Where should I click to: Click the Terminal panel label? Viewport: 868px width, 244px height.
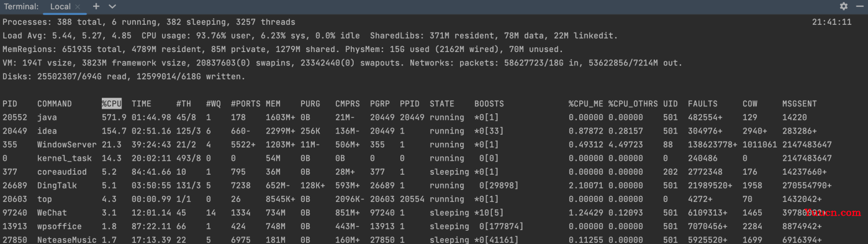(21, 6)
